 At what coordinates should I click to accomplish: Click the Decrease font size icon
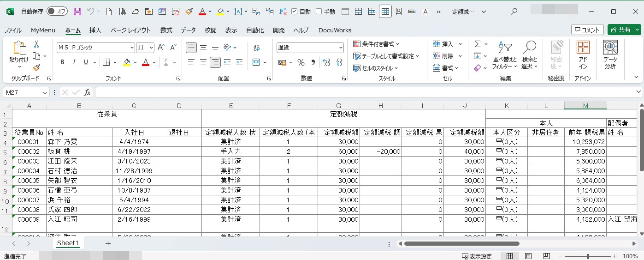[173, 48]
